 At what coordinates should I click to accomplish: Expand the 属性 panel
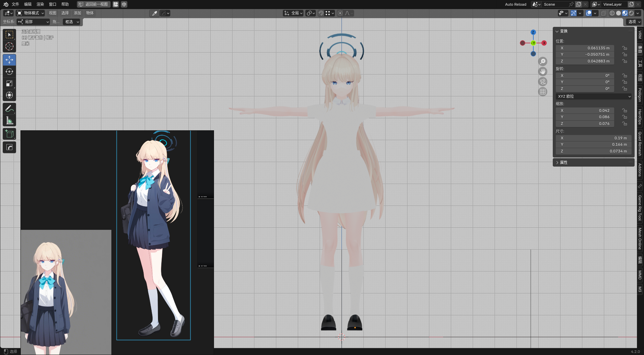563,163
